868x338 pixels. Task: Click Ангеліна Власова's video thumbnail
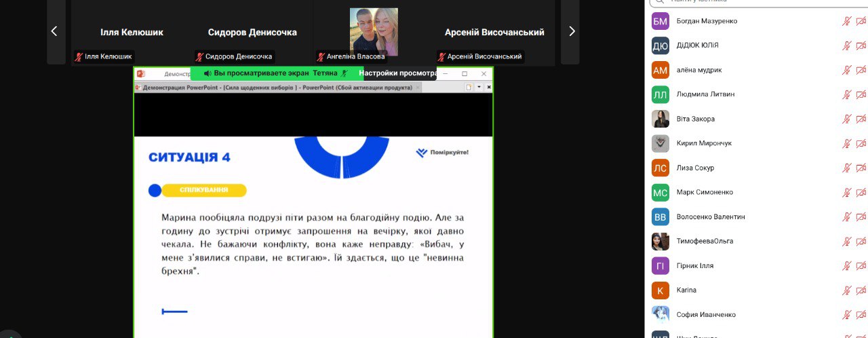coord(374,32)
